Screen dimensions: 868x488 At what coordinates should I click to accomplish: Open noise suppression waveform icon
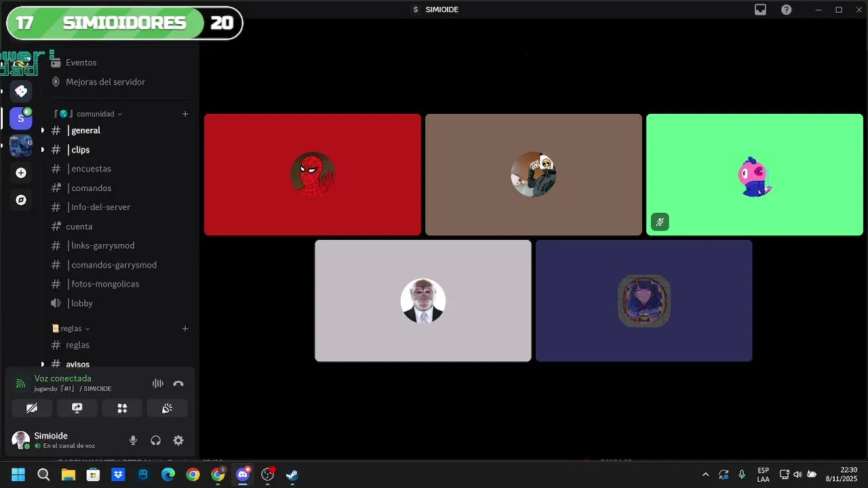[158, 384]
